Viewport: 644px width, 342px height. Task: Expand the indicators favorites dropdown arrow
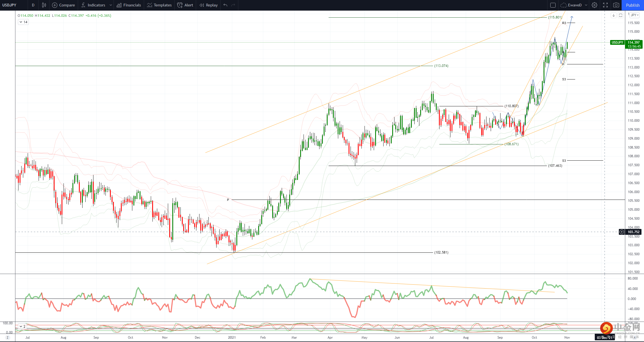click(x=111, y=5)
